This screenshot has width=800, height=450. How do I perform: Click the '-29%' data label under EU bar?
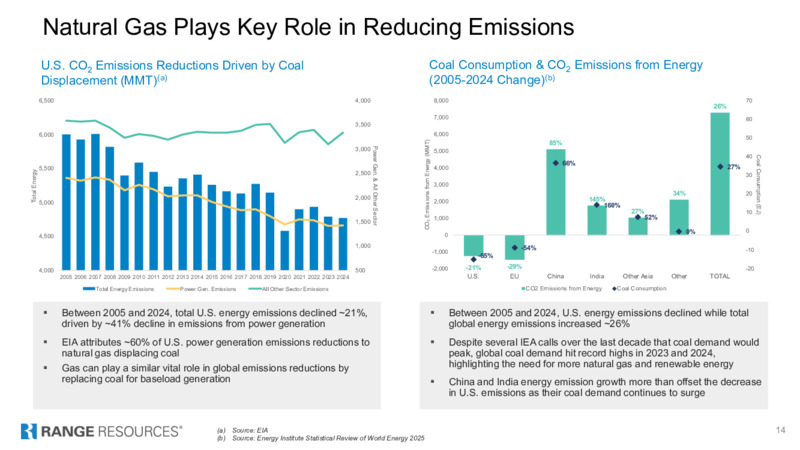(514, 266)
